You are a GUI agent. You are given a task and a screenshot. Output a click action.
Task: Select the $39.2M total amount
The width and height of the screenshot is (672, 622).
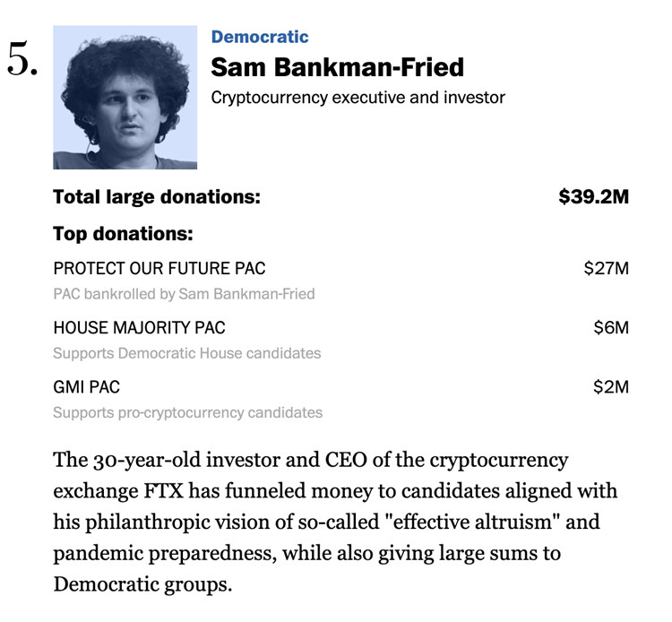pos(593,197)
